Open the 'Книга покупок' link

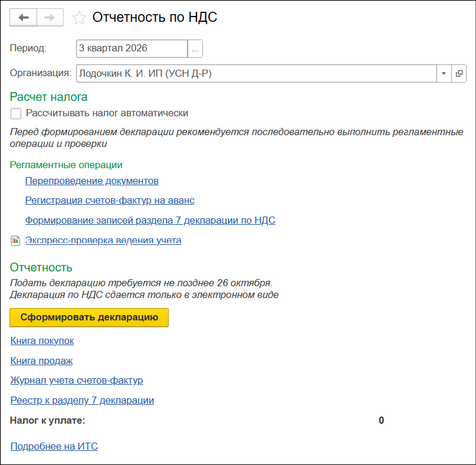coord(42,340)
